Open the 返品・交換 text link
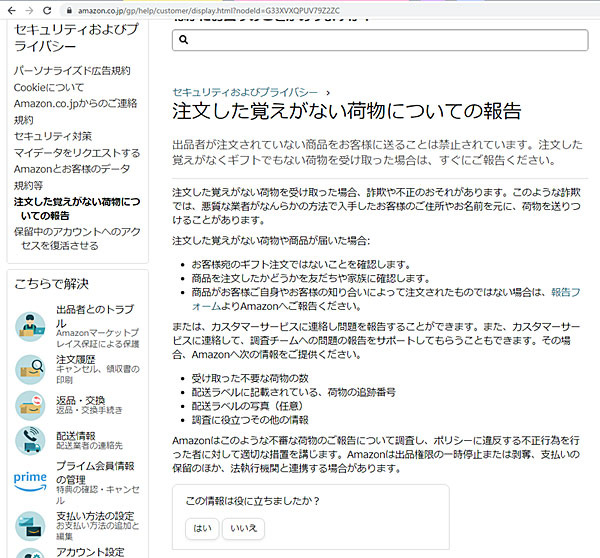This screenshot has width=600, height=558. tap(80, 400)
